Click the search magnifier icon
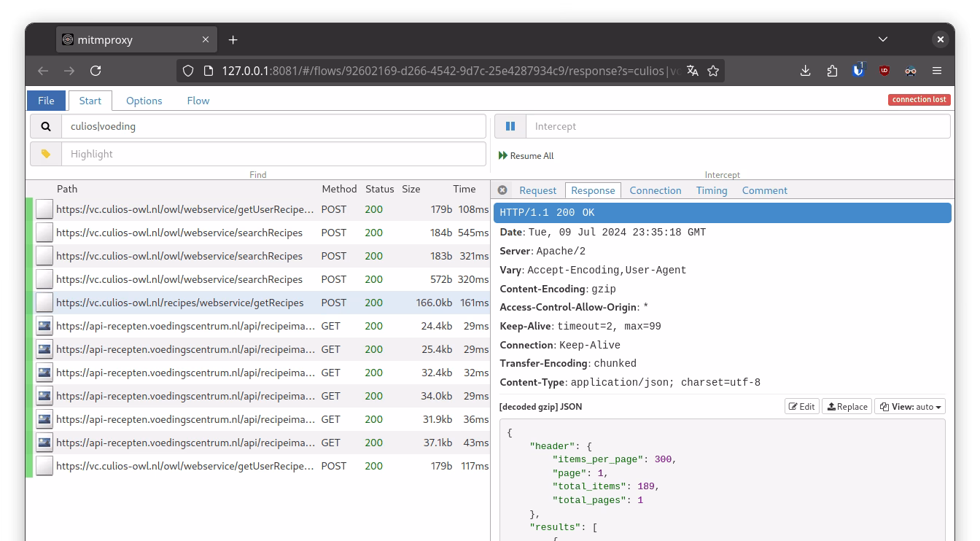 (46, 126)
